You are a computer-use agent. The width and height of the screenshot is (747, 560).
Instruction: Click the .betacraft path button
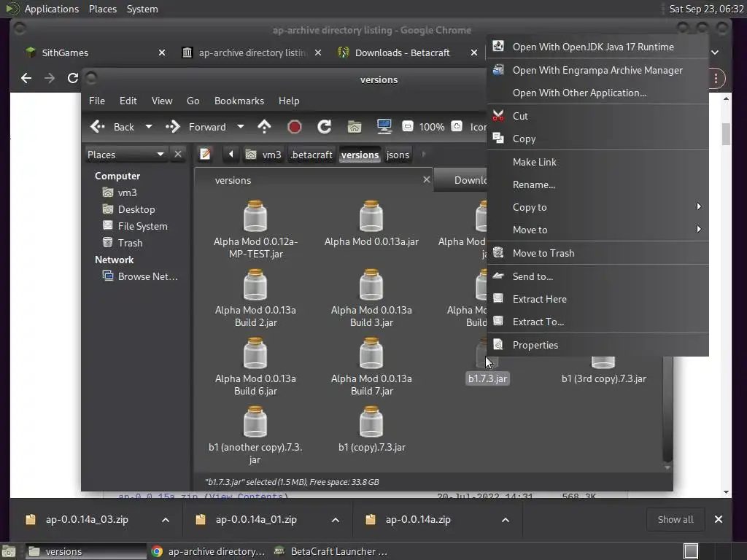[311, 155]
